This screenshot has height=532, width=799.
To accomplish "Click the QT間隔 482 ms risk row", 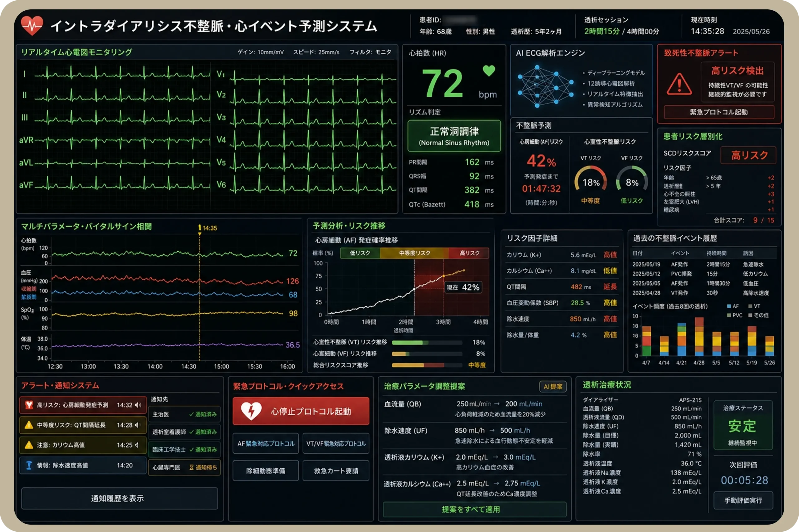I will coord(561,287).
